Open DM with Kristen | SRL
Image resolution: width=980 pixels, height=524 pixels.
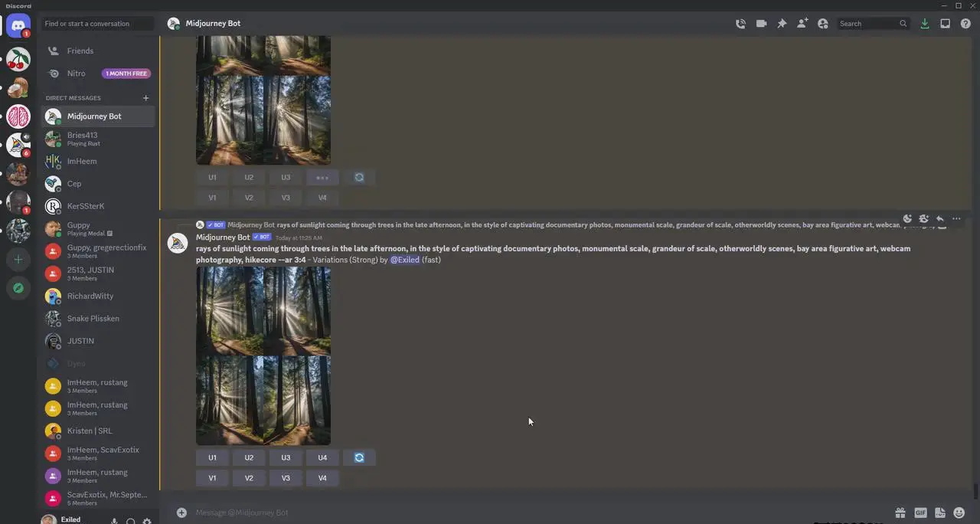[99, 431]
